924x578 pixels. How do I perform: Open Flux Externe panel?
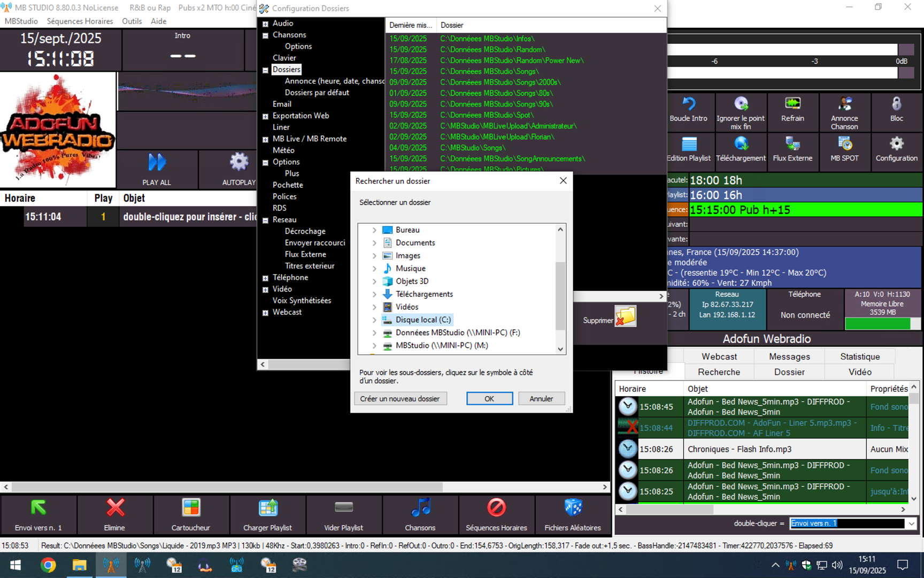(792, 144)
